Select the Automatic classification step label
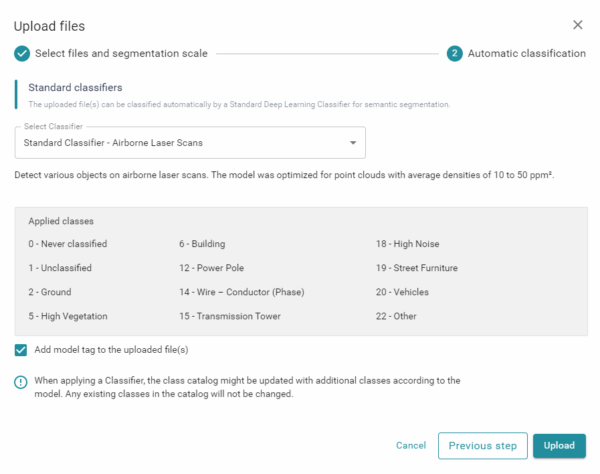This screenshot has height=474, width=600. coord(526,53)
